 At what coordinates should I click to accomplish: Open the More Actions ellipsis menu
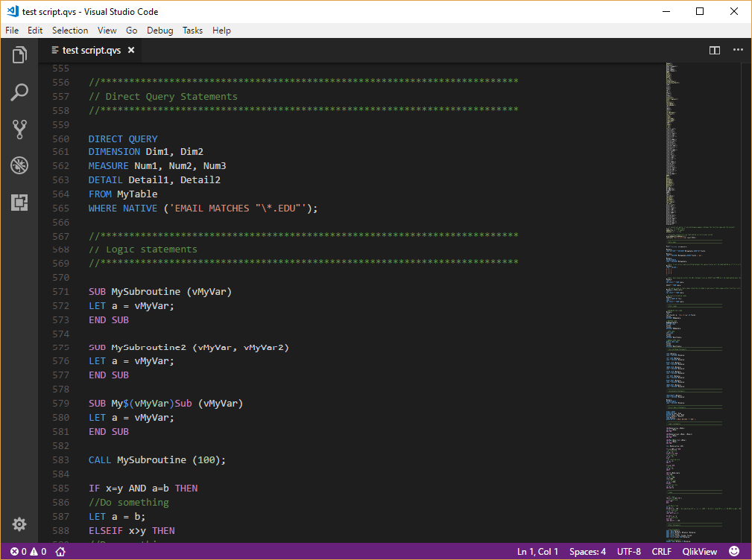click(x=737, y=50)
